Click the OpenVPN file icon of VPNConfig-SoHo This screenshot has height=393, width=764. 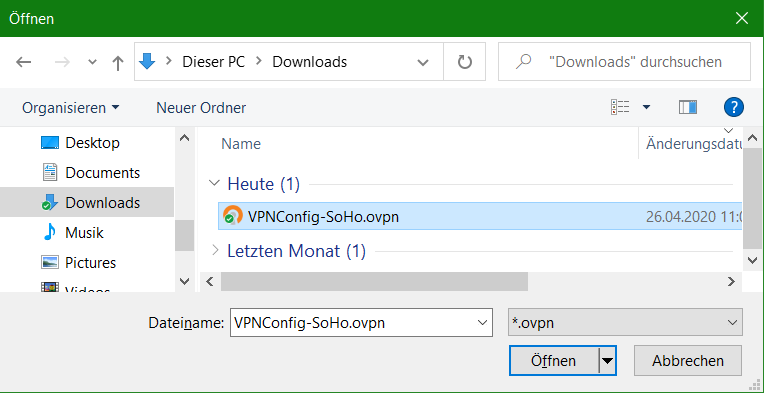232,216
